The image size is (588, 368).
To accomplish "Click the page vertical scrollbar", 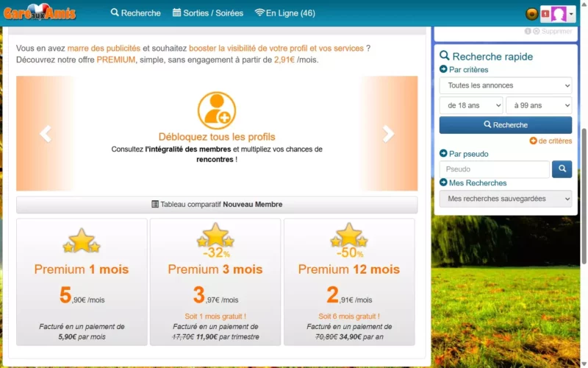I will point(584,195).
